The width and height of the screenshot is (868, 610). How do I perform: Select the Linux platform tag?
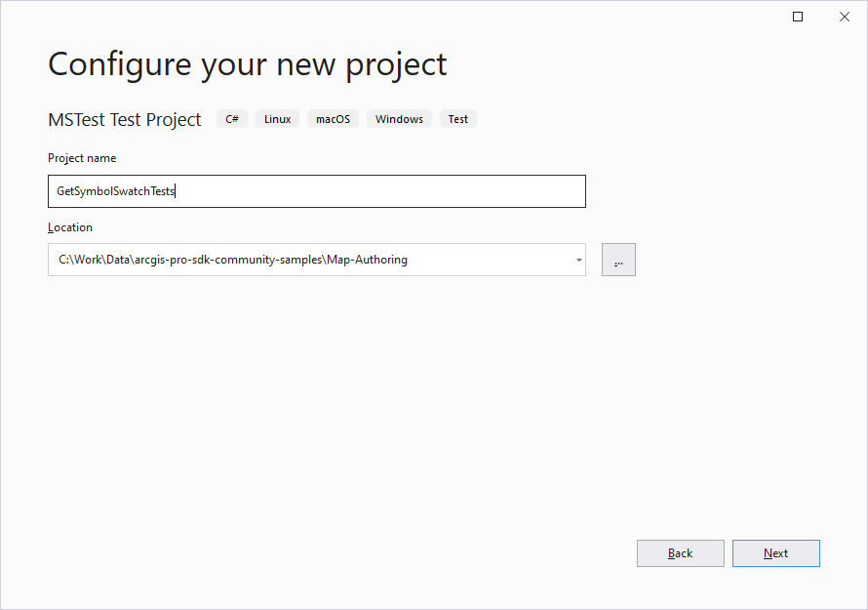pos(277,118)
